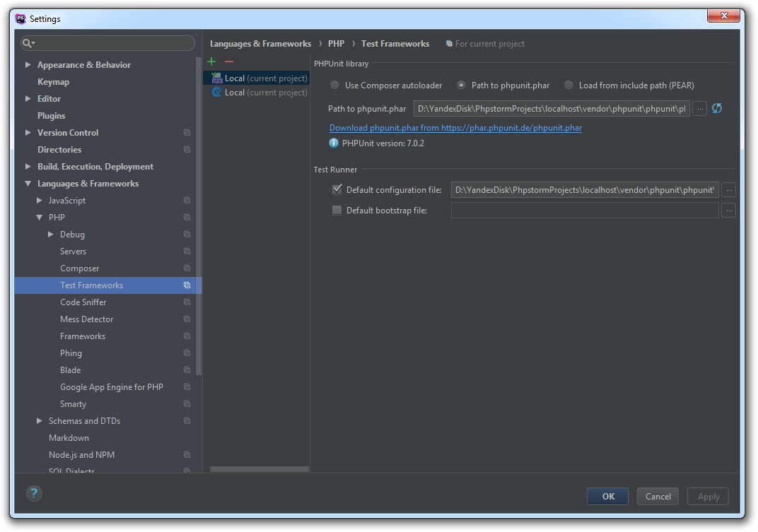
Task: Open the Markdown settings page
Action: pos(69,438)
